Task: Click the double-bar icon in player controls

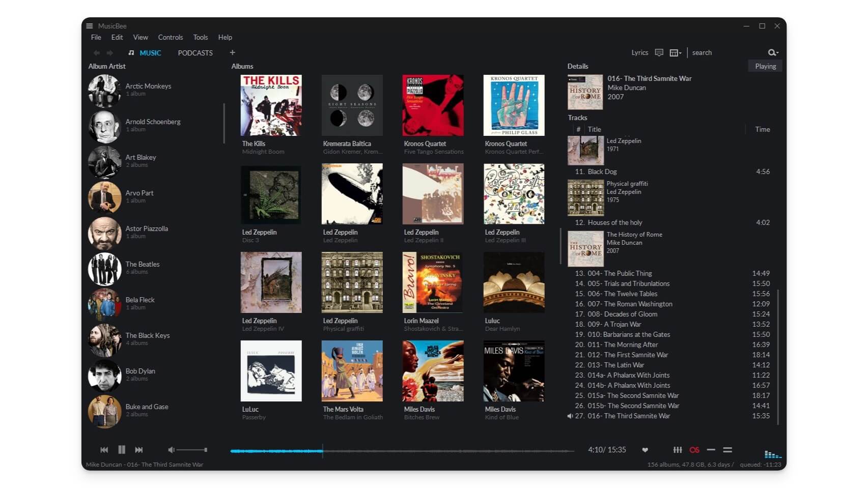Action: point(727,450)
